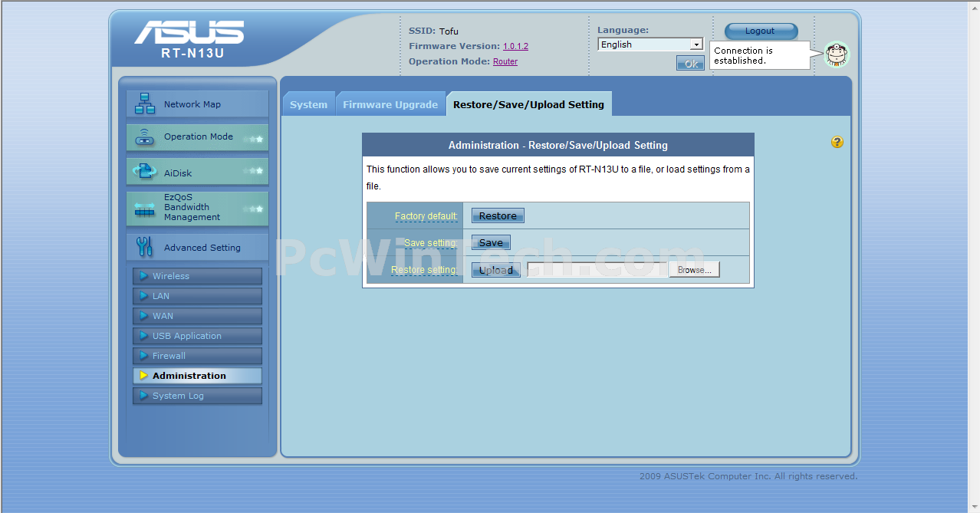Click the 'This function allows you' description text

558,177
